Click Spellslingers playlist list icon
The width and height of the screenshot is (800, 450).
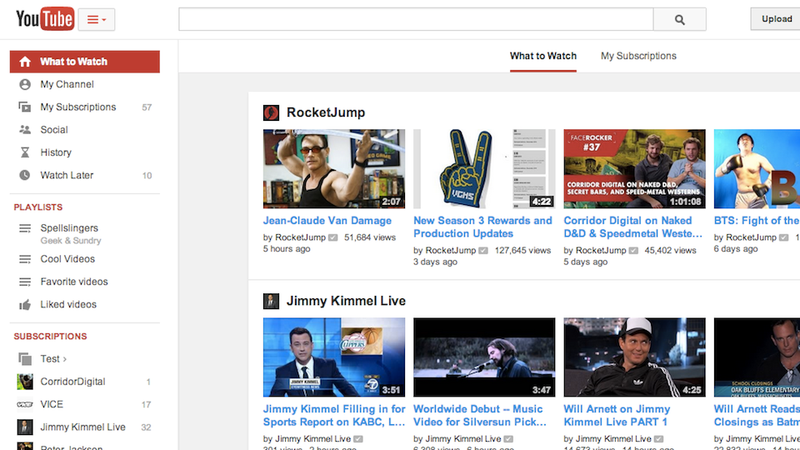tap(25, 228)
